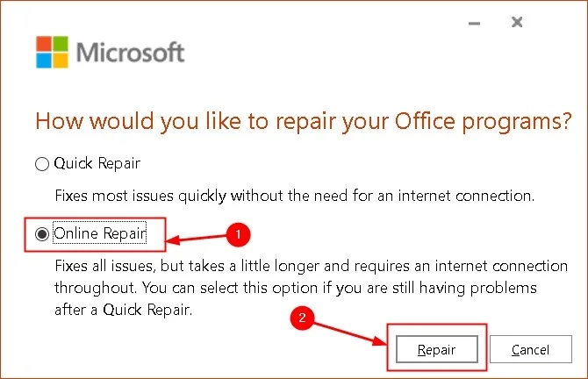
Task: Click the Quick Repair option label
Action: click(x=97, y=163)
